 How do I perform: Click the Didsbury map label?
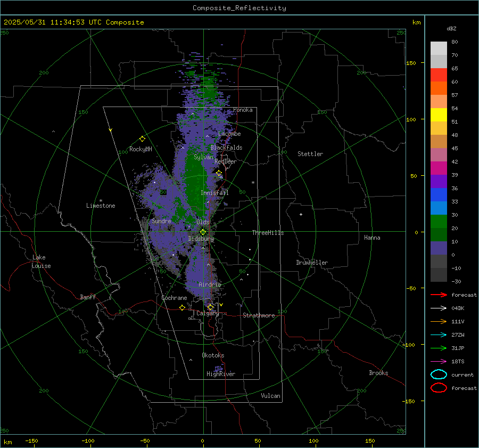[201, 239]
